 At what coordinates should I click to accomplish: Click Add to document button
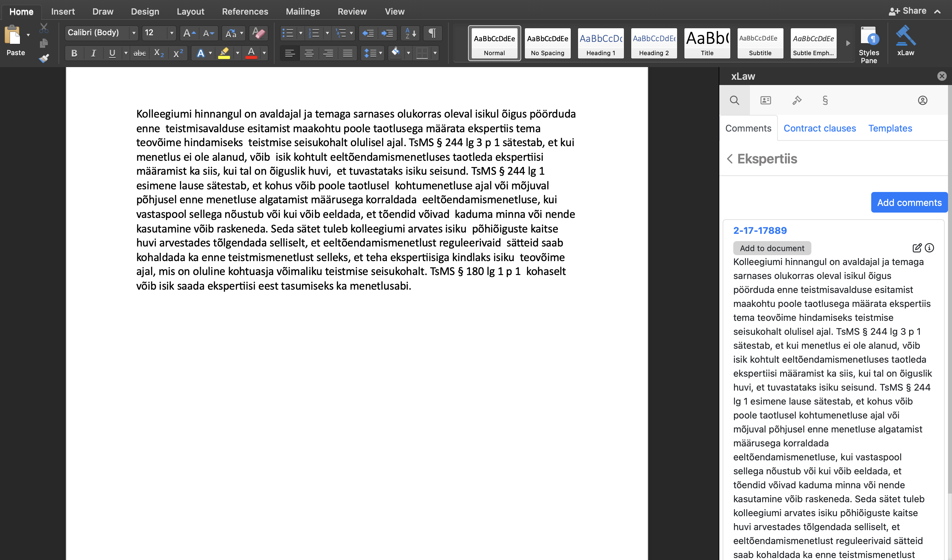pos(772,248)
